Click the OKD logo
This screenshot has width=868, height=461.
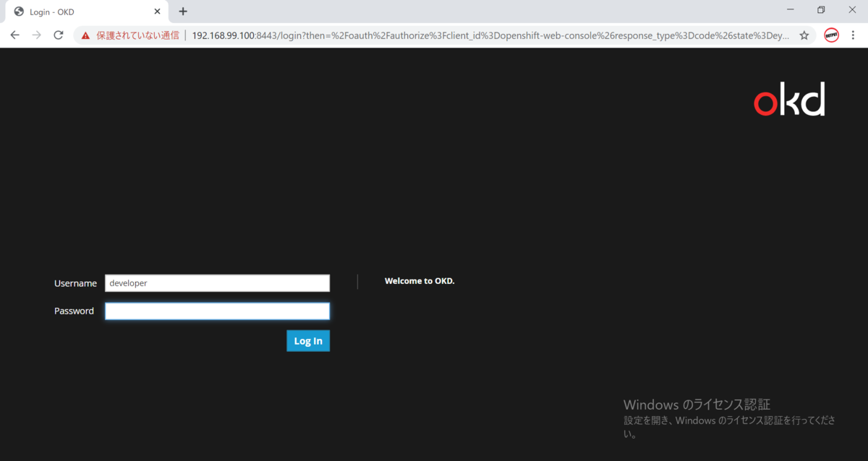point(789,99)
